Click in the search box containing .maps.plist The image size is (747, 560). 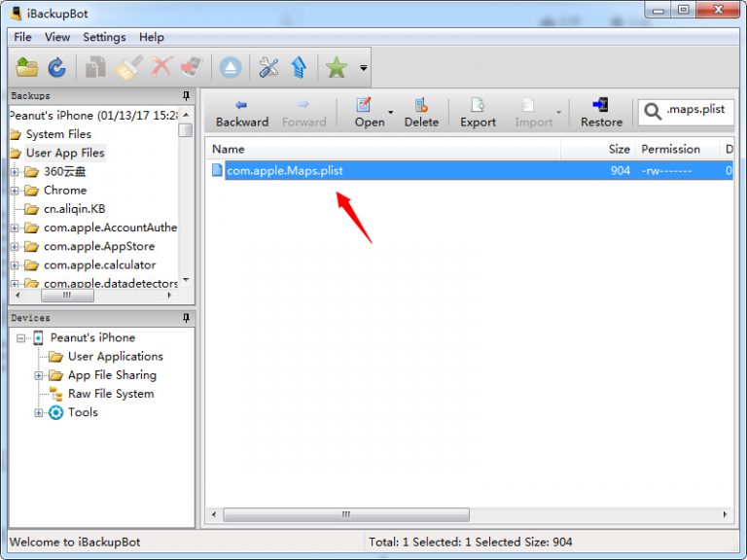tap(695, 110)
